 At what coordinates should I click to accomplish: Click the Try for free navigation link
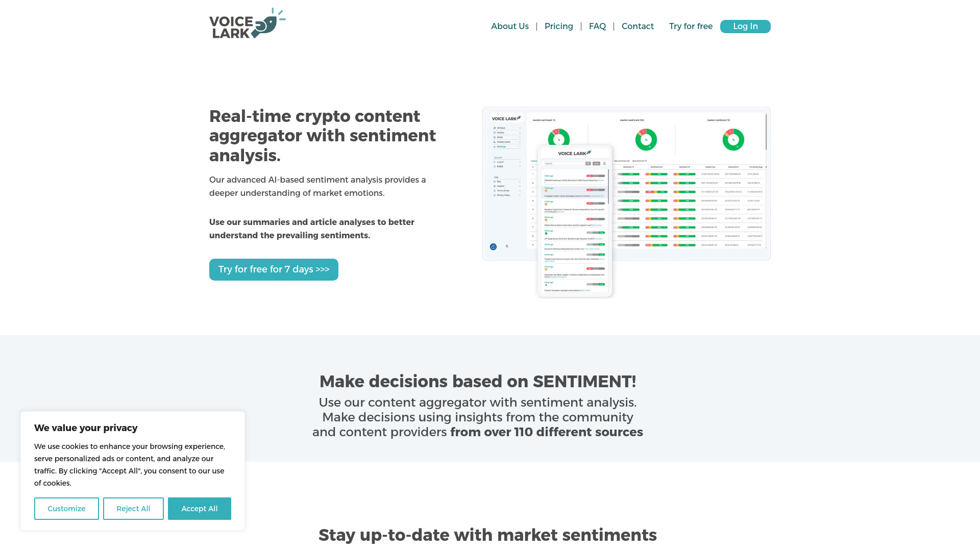pos(691,26)
